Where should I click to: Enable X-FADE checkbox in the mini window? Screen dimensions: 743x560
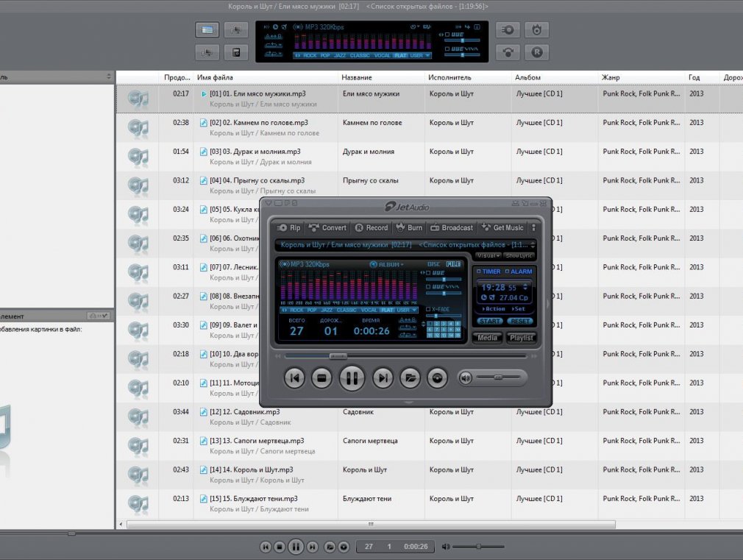pyautogui.click(x=428, y=309)
